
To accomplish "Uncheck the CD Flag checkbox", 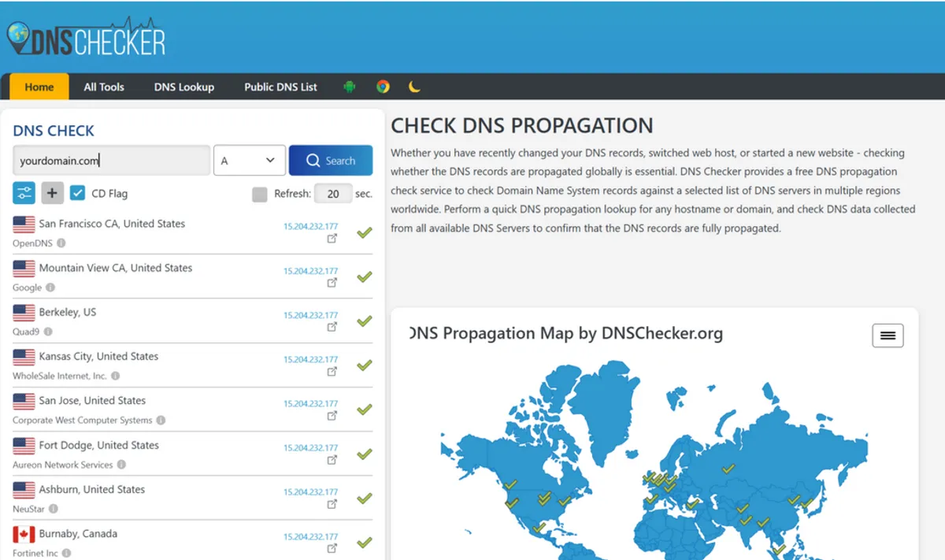I will [76, 192].
